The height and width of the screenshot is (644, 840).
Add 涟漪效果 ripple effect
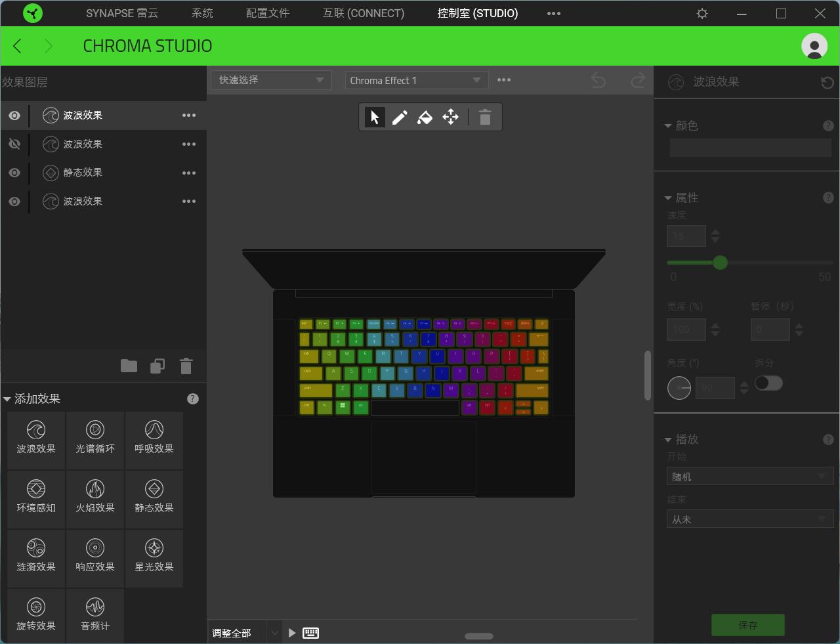36,559
